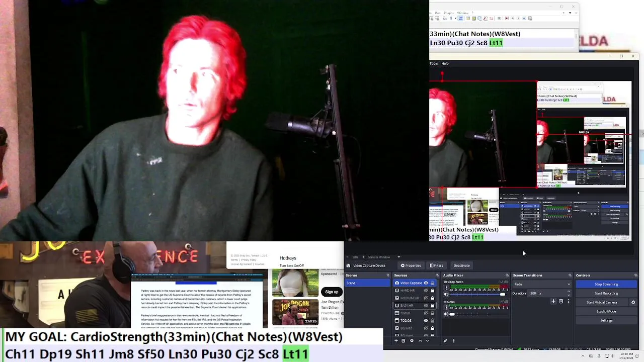Stop macro recording in Notepad++ toolbar
644x362 pixels.
(x=512, y=18)
